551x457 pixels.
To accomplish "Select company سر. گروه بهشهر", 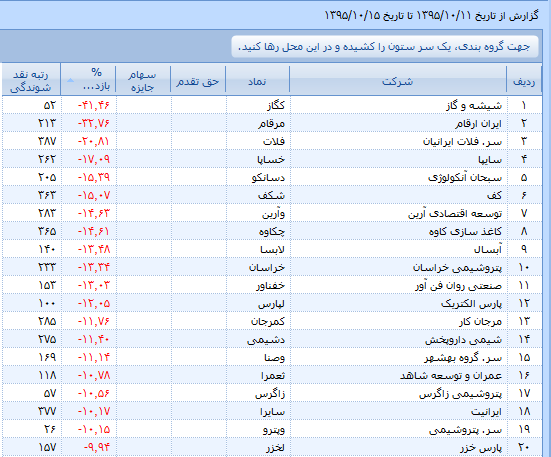I will 463,357.
